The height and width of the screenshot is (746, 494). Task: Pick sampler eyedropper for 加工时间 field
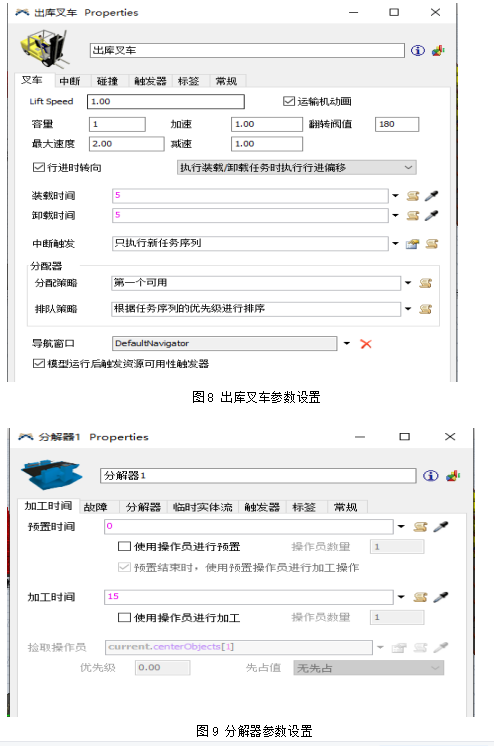point(441,597)
